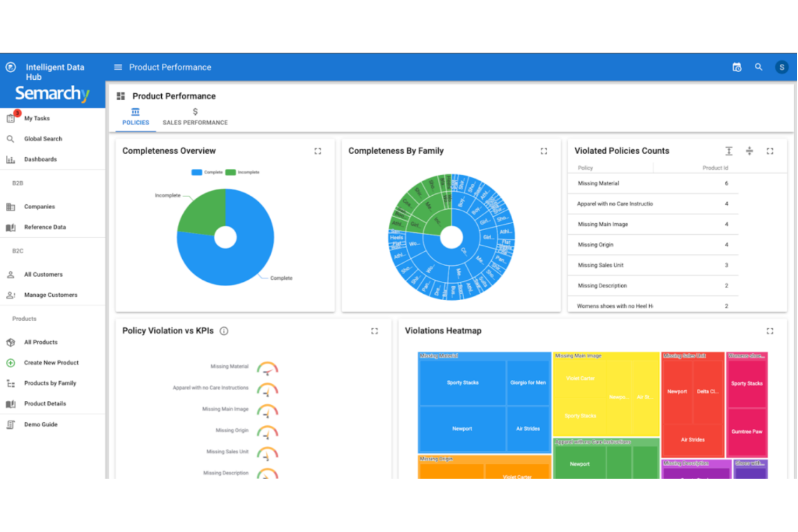Switch to the Sales Performance tab

coord(195,116)
